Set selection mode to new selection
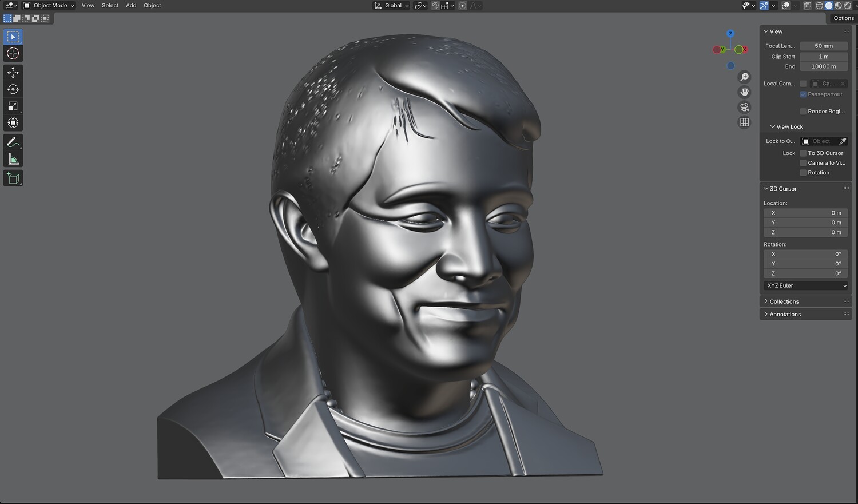The width and height of the screenshot is (858, 504). [7, 18]
